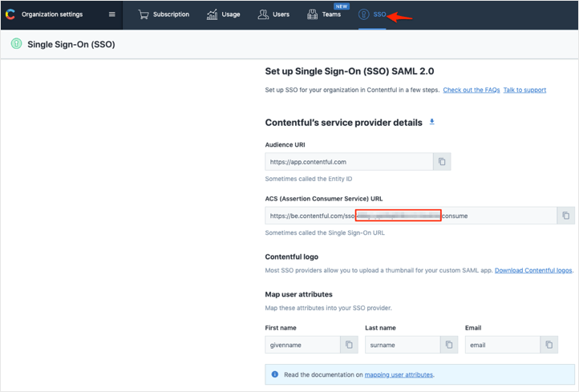Click the NEW badge above Teams
The height and width of the screenshot is (392, 579).
click(342, 6)
